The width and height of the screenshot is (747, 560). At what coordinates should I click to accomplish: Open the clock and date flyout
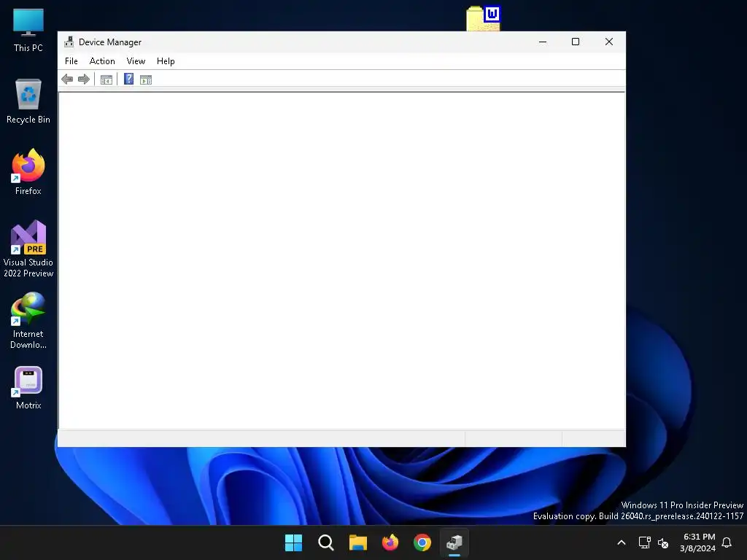pyautogui.click(x=698, y=542)
